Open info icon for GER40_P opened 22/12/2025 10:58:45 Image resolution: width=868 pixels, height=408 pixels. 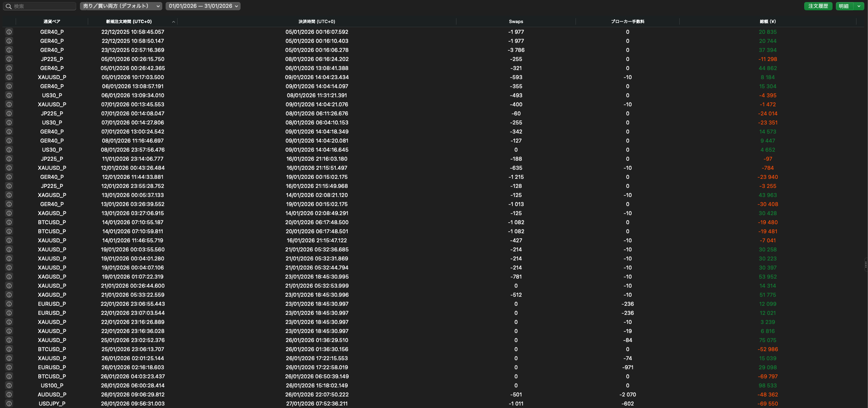click(9, 32)
